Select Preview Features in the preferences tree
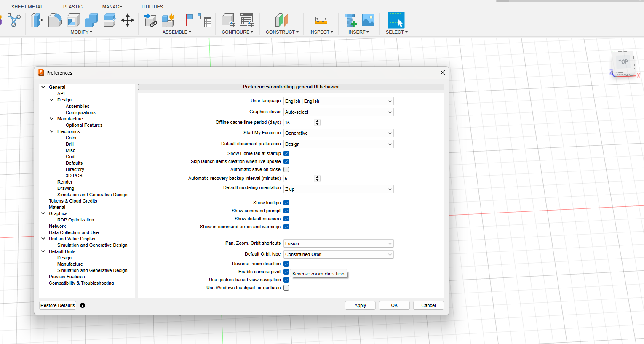Viewport: 644px width, 344px height. coord(67,277)
